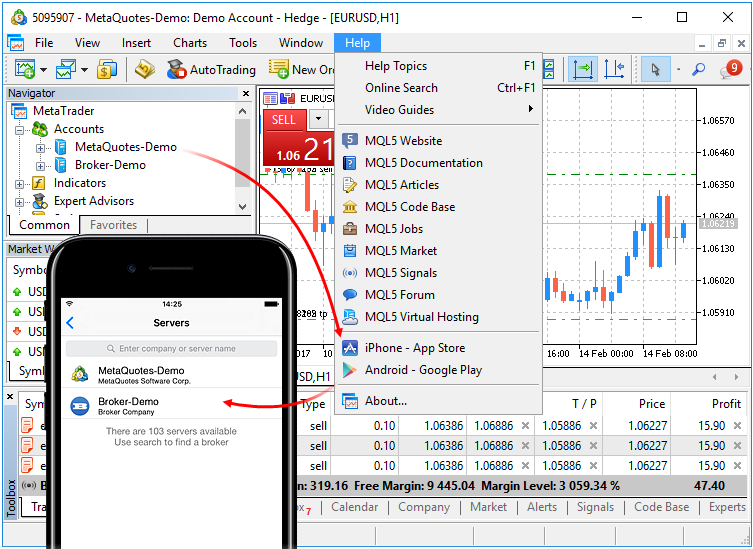Viewport: 753px width, 549px height.
Task: Open the Code Base toolbox tab
Action: 661,507
